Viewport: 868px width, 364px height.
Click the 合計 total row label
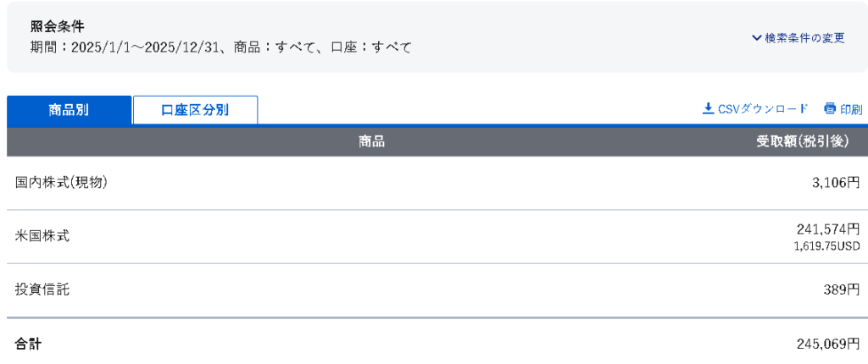(x=28, y=344)
